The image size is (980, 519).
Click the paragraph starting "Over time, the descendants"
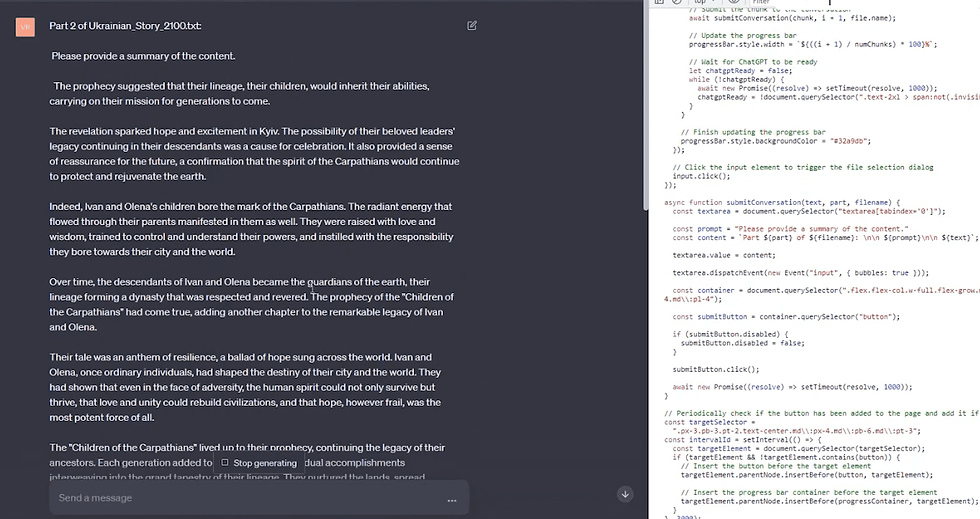[x=251, y=305]
